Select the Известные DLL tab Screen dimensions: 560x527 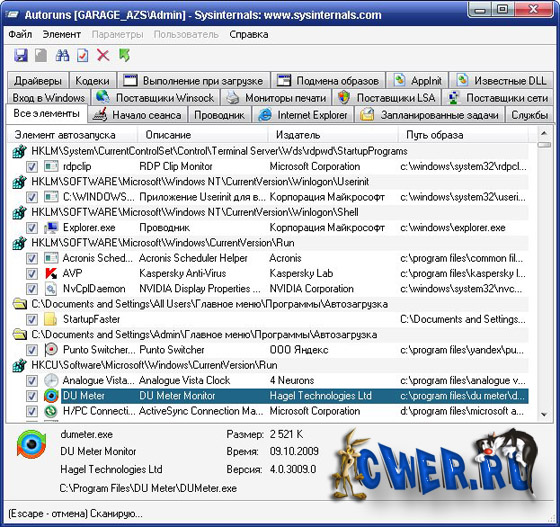click(501, 81)
